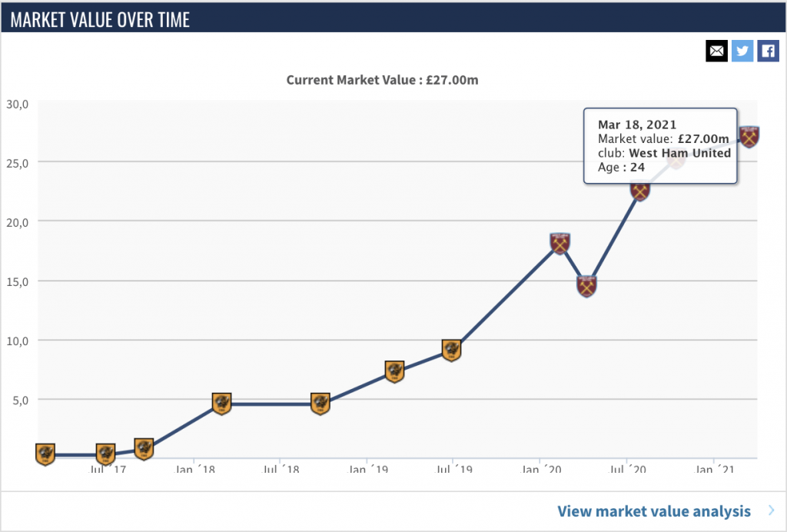Click the email share icon
Viewport: 787px width, 532px height.
(x=716, y=52)
